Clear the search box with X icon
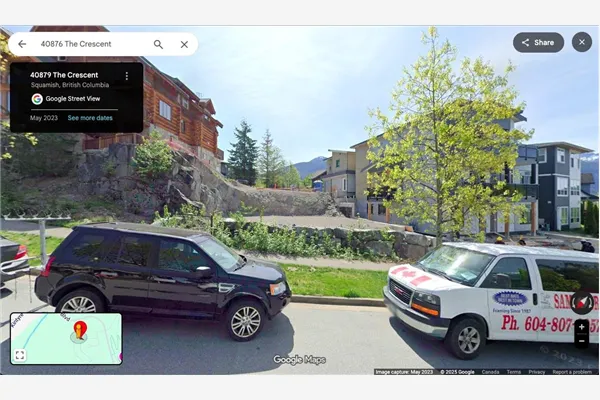The image size is (600, 400). pos(184,44)
